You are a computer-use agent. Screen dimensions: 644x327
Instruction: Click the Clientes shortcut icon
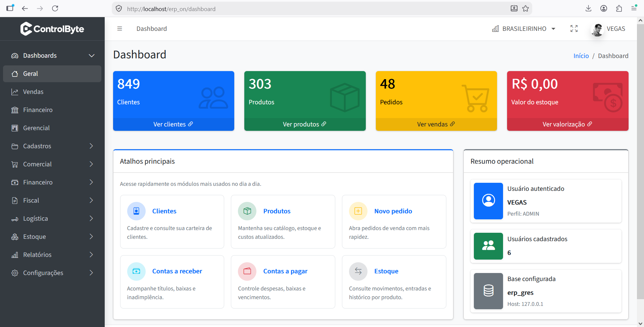(136, 211)
